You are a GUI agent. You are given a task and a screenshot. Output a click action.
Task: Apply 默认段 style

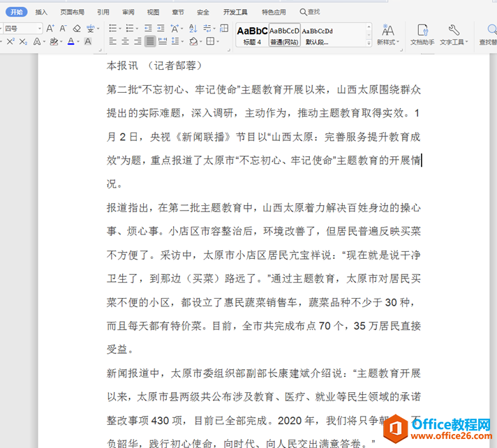point(318,35)
